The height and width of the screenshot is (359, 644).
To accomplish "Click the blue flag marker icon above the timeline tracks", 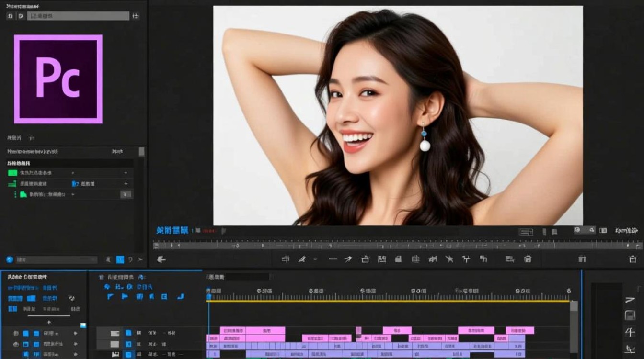I will 125,296.
